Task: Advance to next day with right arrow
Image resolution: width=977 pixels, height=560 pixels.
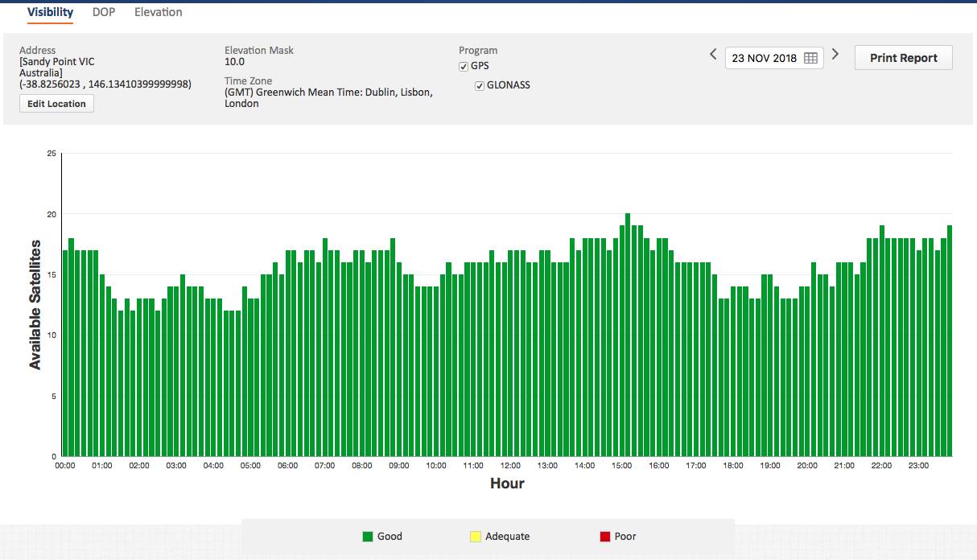Action: pyautogui.click(x=835, y=55)
